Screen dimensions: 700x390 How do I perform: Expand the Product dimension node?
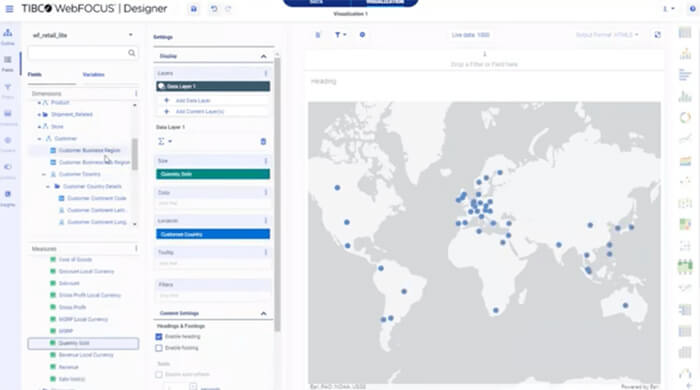pos(39,103)
